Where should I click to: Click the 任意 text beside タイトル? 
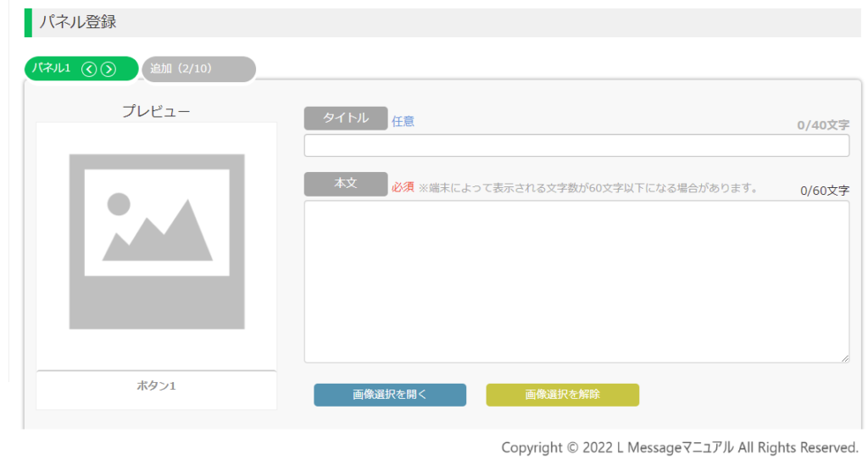[403, 122]
